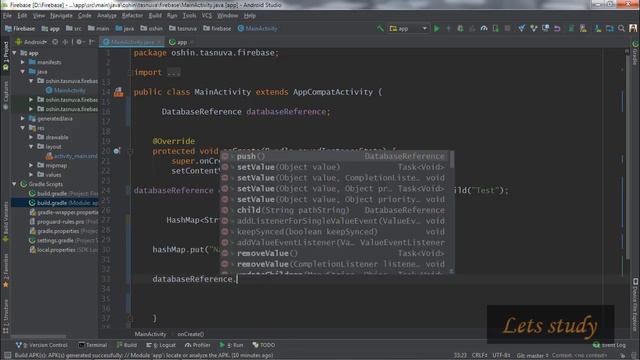640x360 pixels.
Task: Expand the values folder
Action: (x=31, y=175)
